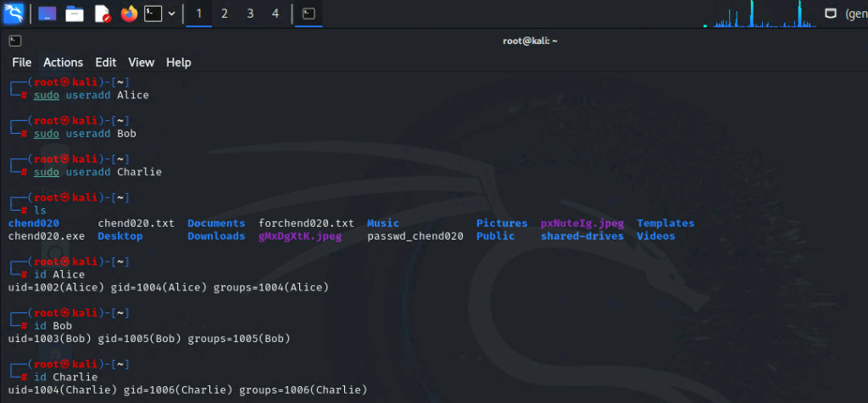Switch to workspace 3
The image size is (868, 403).
point(250,14)
